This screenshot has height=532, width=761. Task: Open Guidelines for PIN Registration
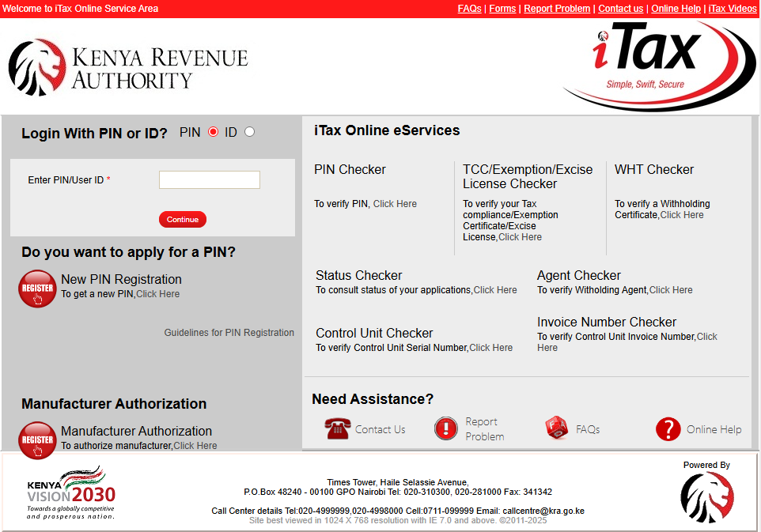coord(229,332)
